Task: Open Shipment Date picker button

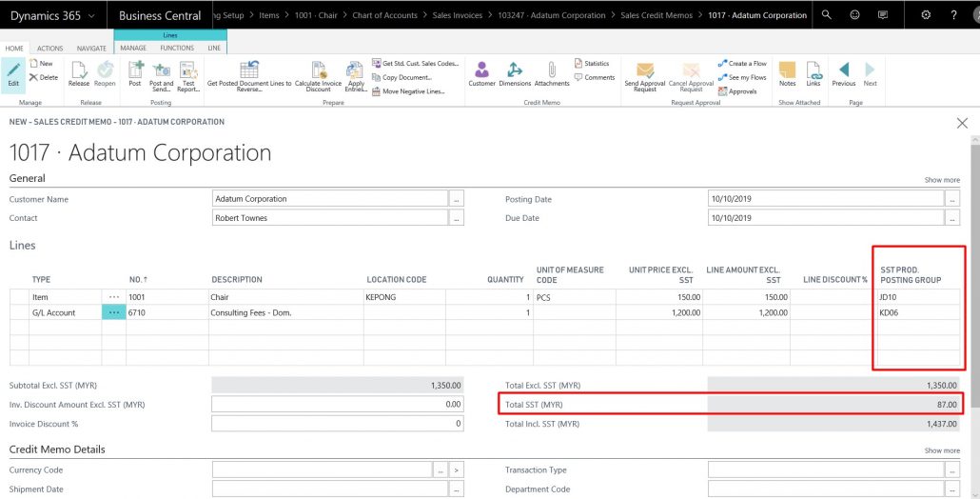Action: pos(457,489)
